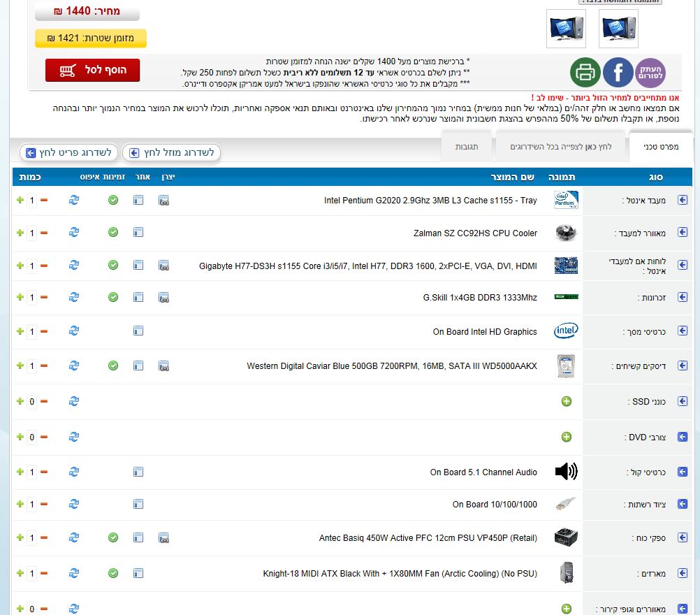Expand the power supplies category arrow
Image resolution: width=700 pixels, height=615 pixels.
(683, 538)
